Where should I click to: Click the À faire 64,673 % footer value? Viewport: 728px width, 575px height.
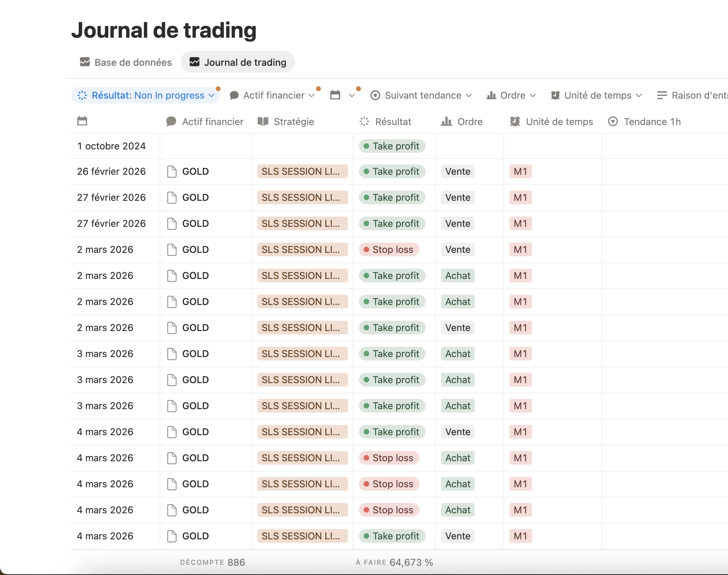394,562
